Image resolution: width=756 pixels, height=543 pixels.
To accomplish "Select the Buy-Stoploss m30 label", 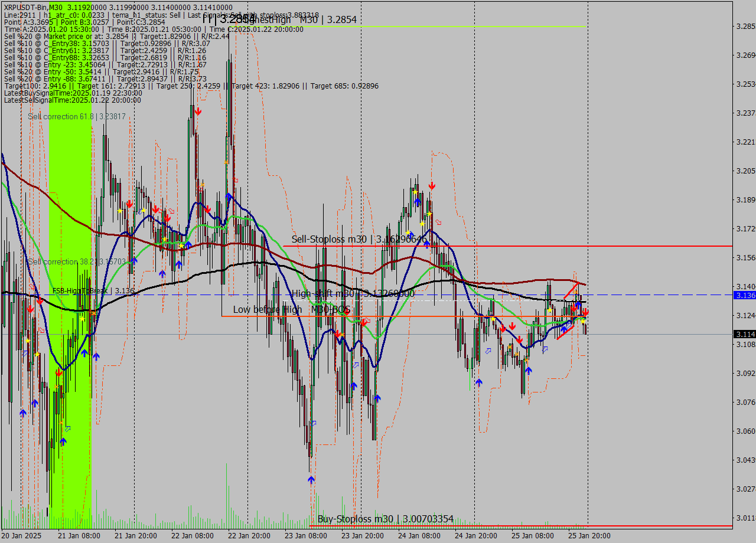I will point(386,519).
